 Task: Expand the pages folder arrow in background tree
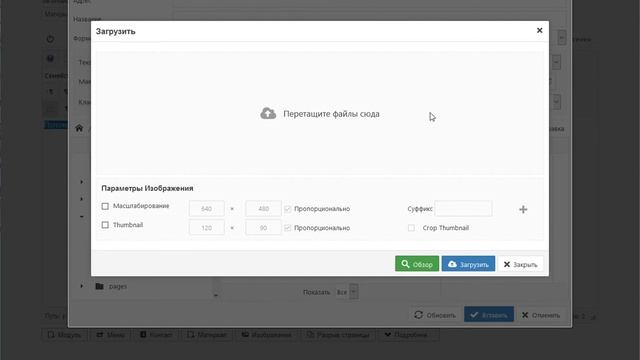(82, 286)
